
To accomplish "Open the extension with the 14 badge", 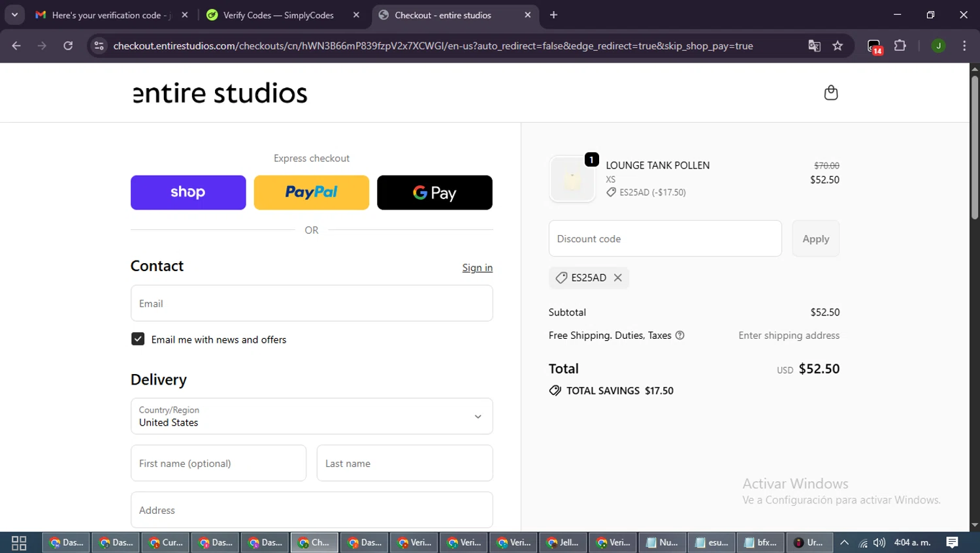I will pos(875,46).
